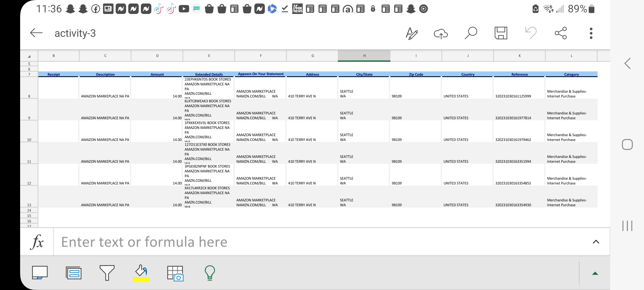Select reference cell 320231030163354930
The image size is (644, 290).
[x=520, y=197]
